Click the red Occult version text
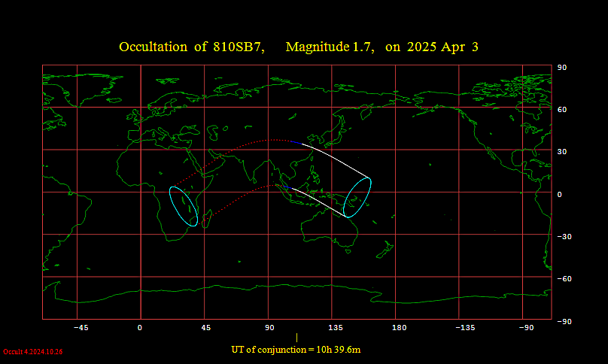Screen dimensions: 608x364 click(33, 352)
